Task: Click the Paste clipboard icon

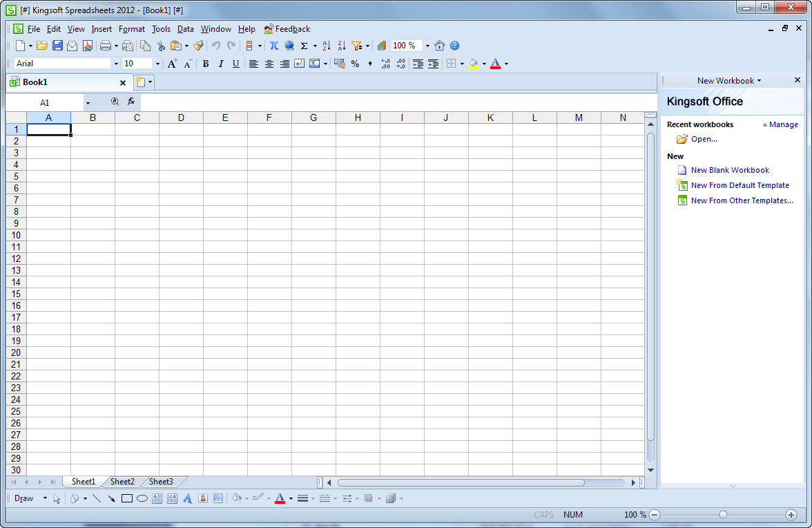Action: 176,46
